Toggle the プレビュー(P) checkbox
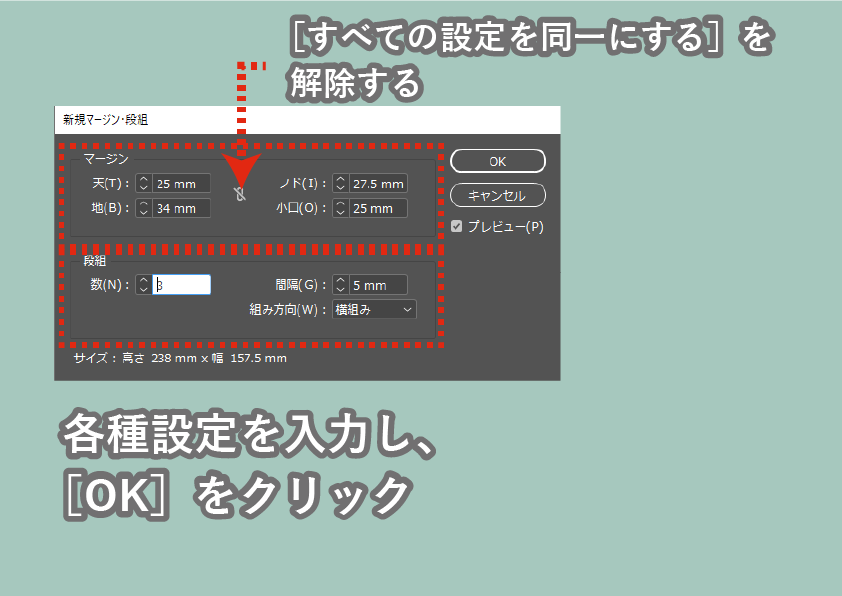842x596 pixels. [456, 227]
